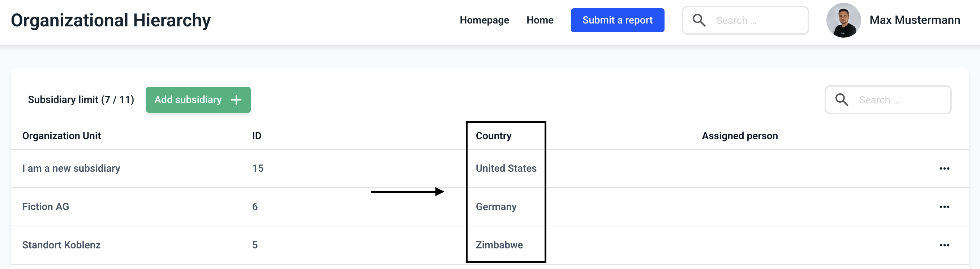This screenshot has width=980, height=269.
Task: Click the table search magnifier icon
Action: coord(842,100)
